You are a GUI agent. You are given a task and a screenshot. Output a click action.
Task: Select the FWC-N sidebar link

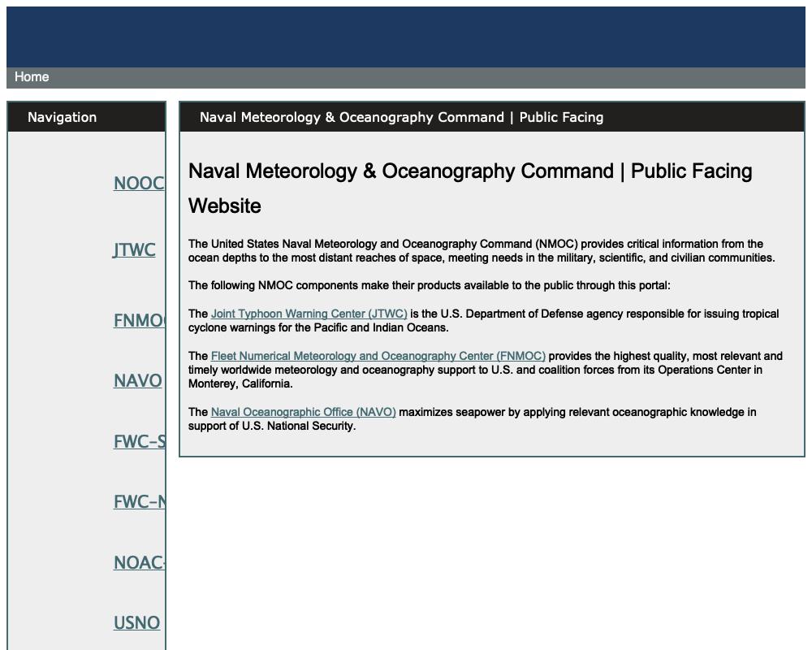coord(140,502)
